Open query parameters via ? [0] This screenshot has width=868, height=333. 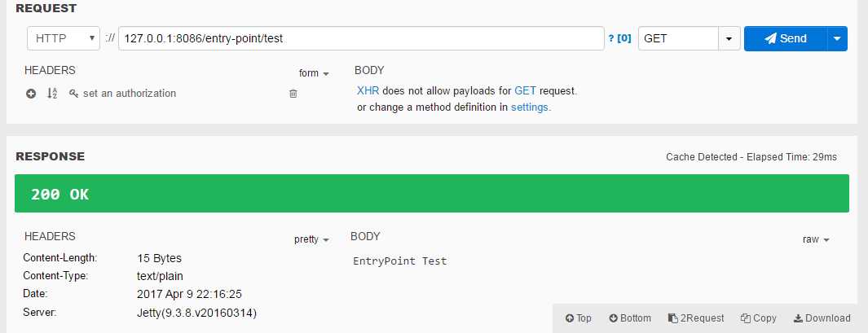point(619,38)
